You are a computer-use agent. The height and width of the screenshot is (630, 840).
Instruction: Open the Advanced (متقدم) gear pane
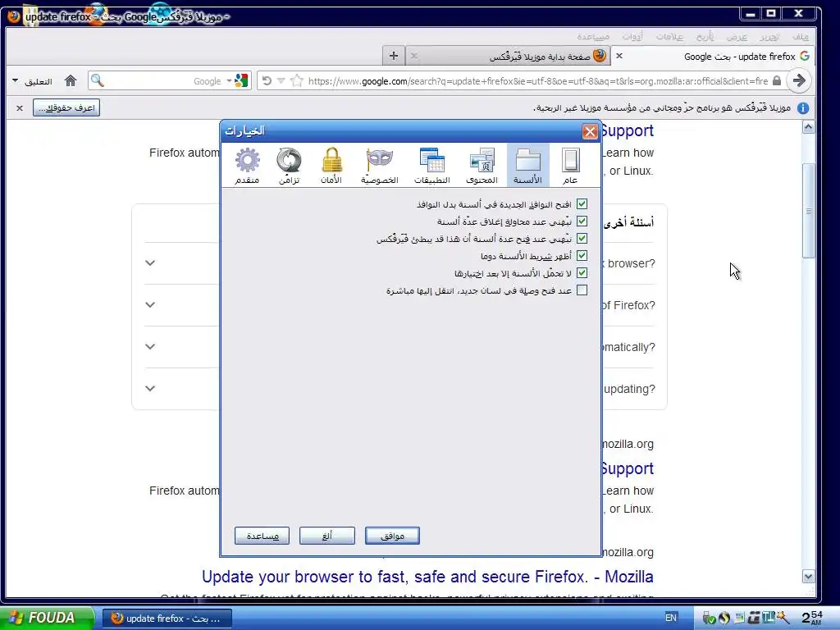coord(247,166)
